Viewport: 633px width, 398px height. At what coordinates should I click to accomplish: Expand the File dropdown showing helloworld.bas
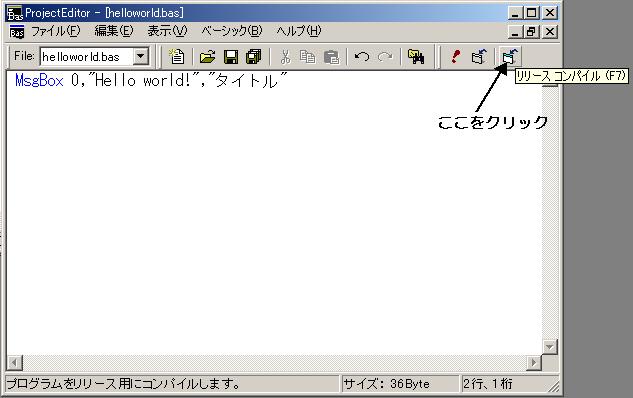click(141, 56)
